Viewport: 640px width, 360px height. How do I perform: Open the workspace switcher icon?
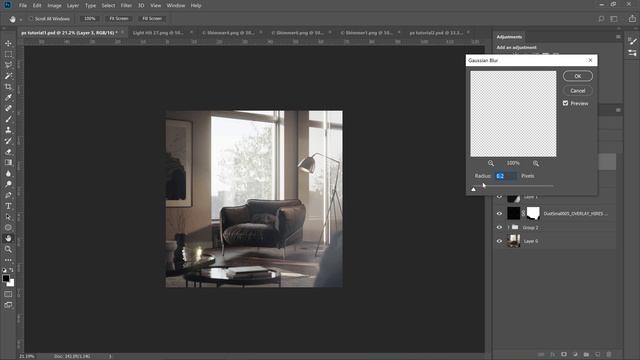click(614, 19)
